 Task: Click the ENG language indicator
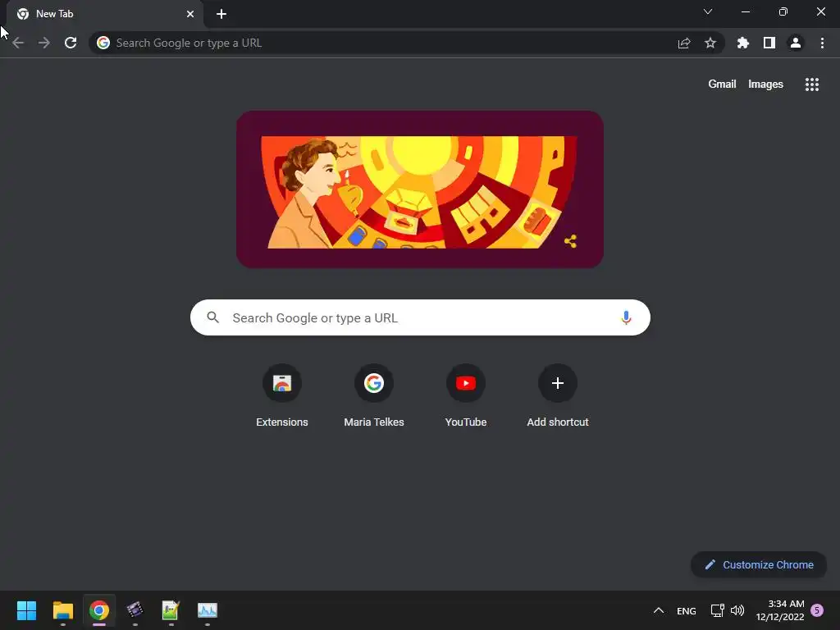(x=687, y=610)
